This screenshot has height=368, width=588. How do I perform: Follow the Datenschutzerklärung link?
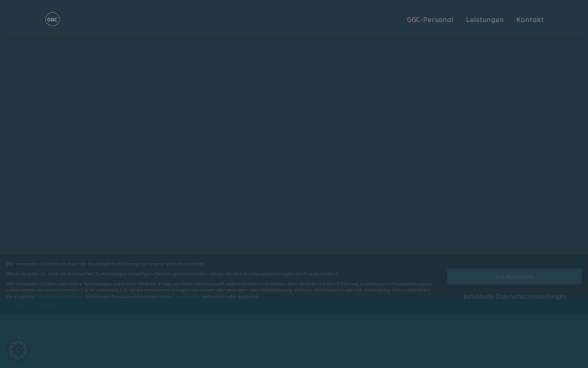[60, 297]
